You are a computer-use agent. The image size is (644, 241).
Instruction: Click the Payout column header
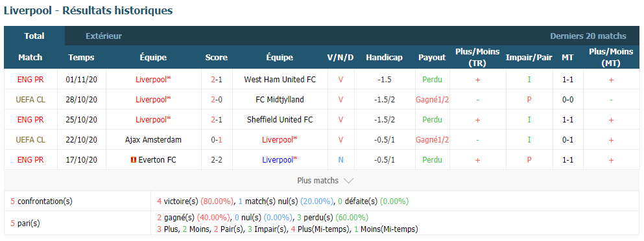coord(432,58)
